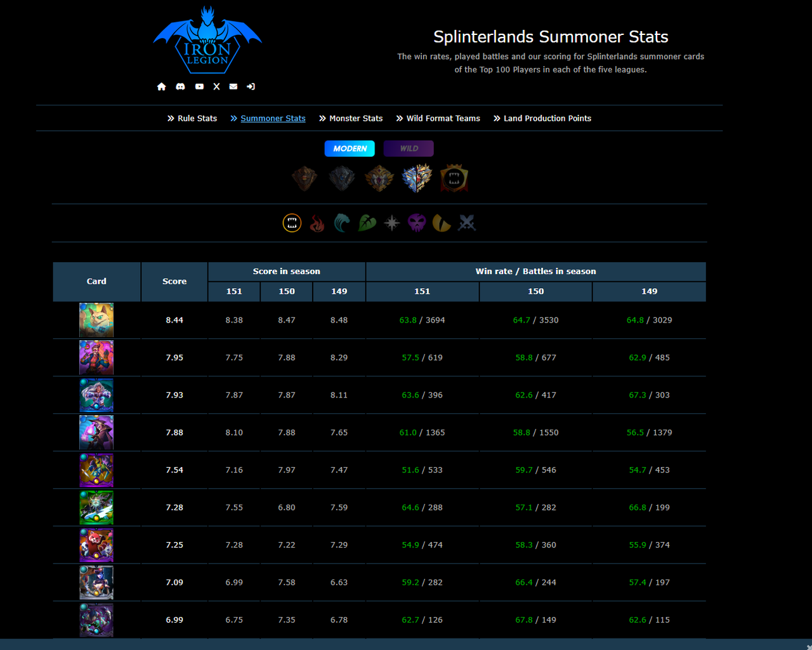This screenshot has width=812, height=650.
Task: Select the 67.3 / 303 cell
Action: click(x=650, y=395)
